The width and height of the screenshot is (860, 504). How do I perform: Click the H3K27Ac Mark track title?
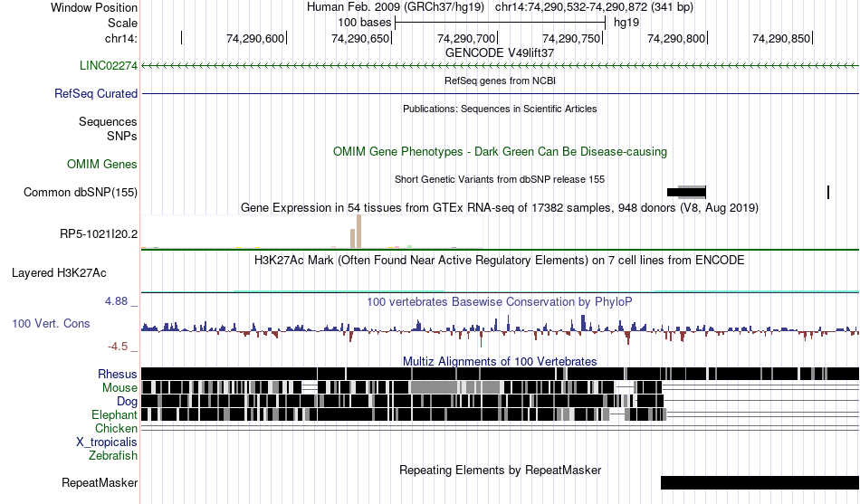pyautogui.click(x=500, y=260)
